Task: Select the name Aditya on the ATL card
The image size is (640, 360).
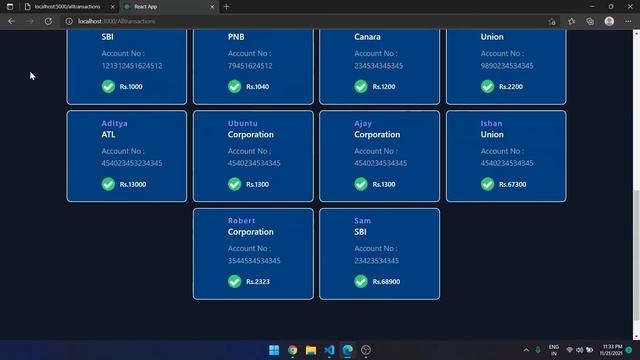Action: 115,123
